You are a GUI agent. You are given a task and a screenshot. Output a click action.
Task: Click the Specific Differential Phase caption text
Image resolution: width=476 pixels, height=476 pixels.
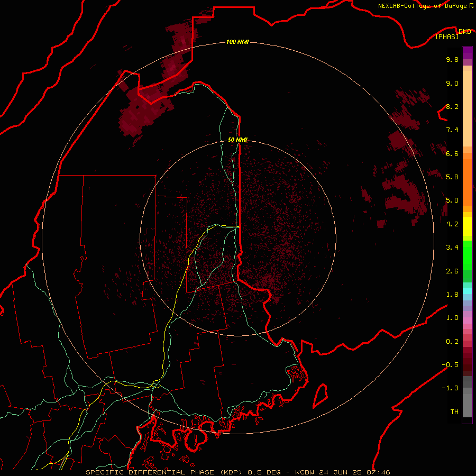pos(237,472)
